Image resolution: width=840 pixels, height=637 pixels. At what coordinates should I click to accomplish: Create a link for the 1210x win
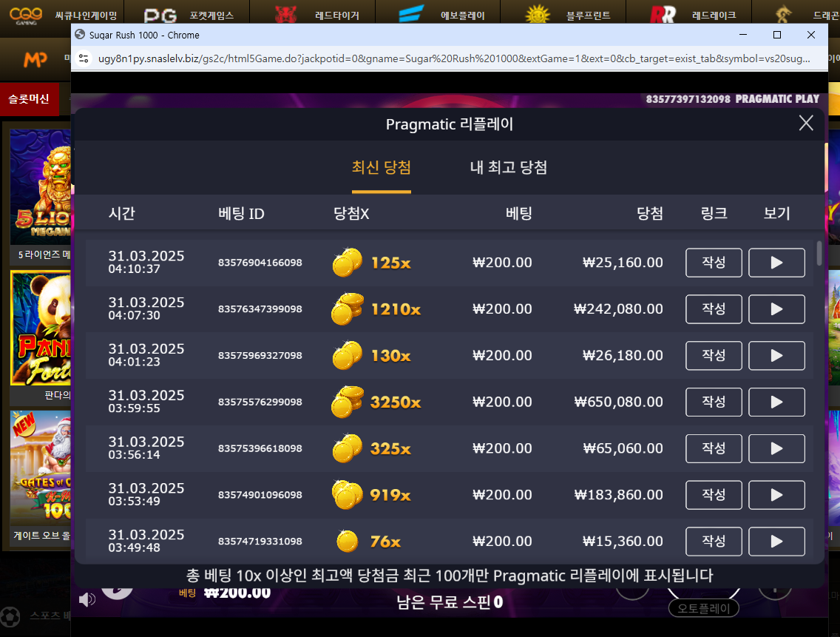(714, 309)
